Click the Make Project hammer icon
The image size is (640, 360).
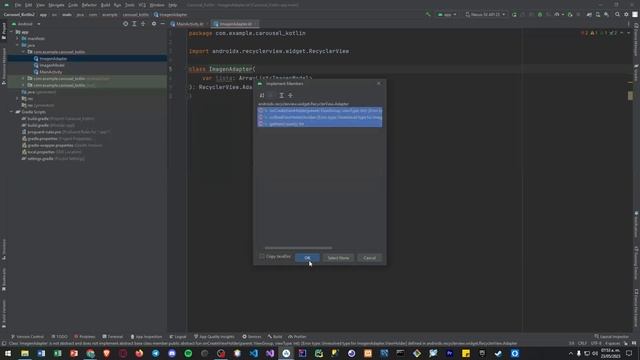pos(428,14)
